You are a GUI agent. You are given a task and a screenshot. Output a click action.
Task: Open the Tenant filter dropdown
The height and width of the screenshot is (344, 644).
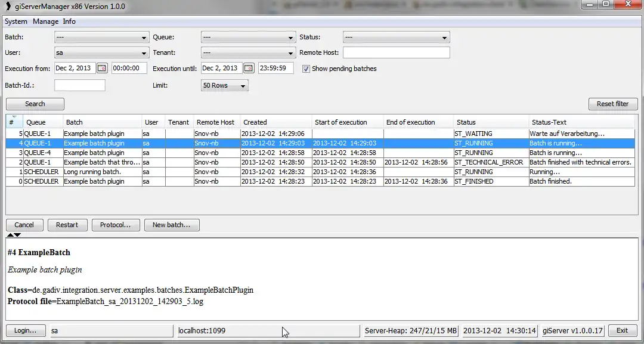pos(248,53)
